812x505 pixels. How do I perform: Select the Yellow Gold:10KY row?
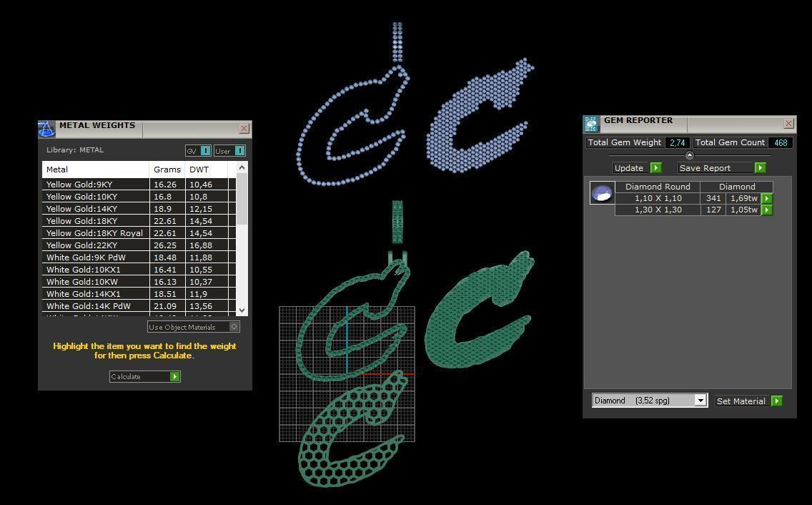pos(139,197)
